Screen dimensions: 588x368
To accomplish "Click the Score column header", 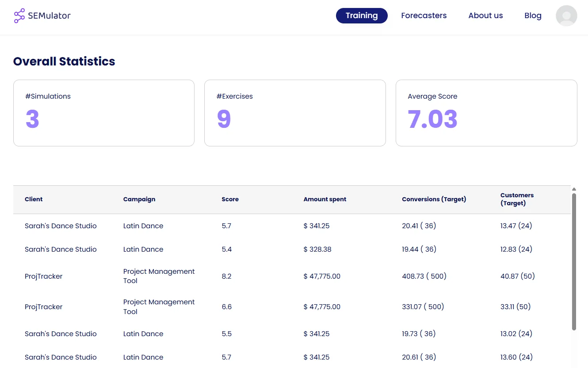I will 230,199.
